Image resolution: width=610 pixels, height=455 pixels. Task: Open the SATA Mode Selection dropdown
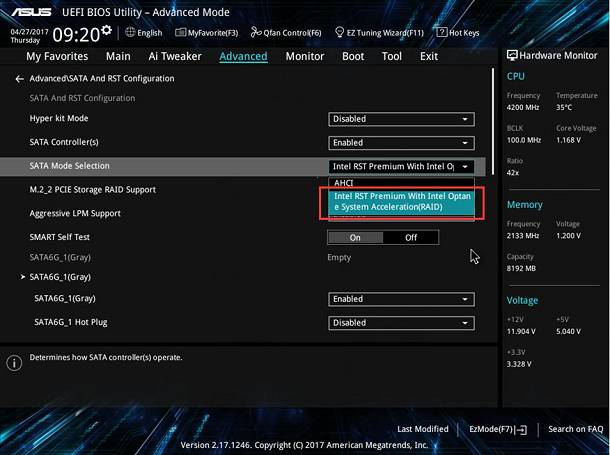401,166
